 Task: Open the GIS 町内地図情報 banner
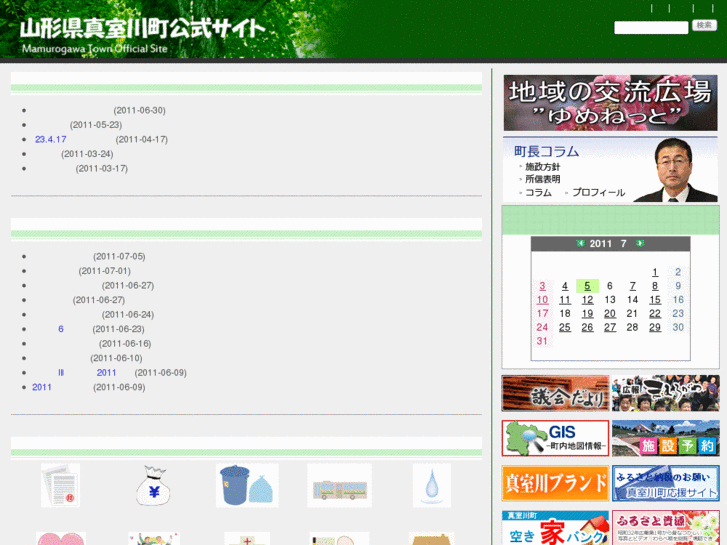click(555, 438)
